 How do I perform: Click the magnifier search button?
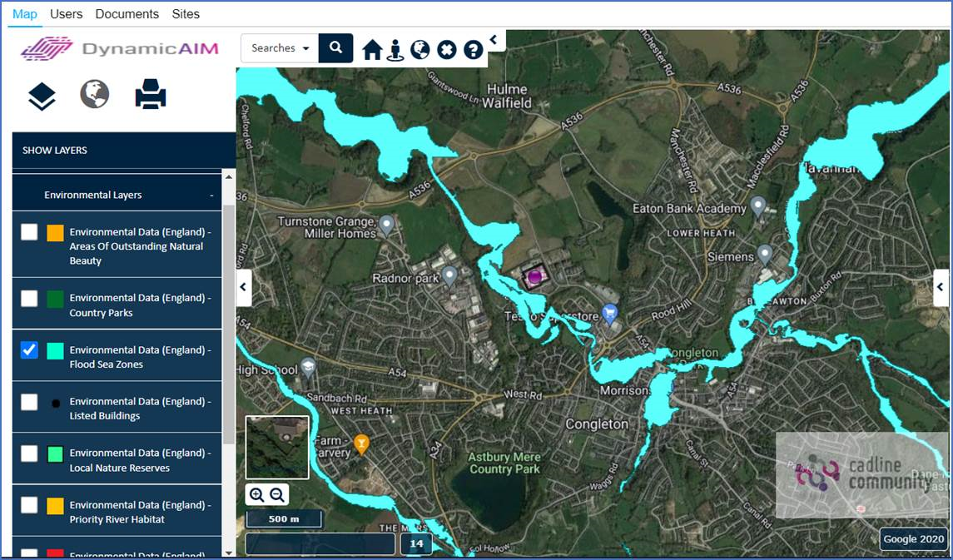[x=336, y=48]
